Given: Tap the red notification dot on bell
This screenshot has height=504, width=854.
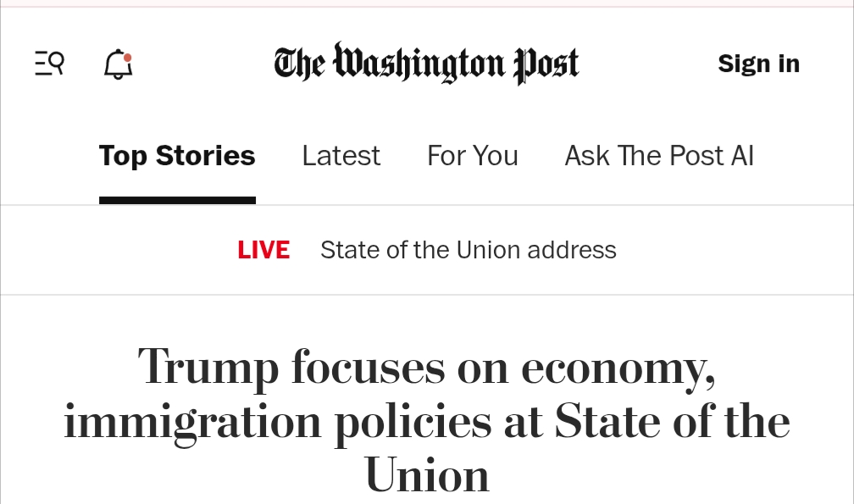Looking at the screenshot, I should (127, 58).
